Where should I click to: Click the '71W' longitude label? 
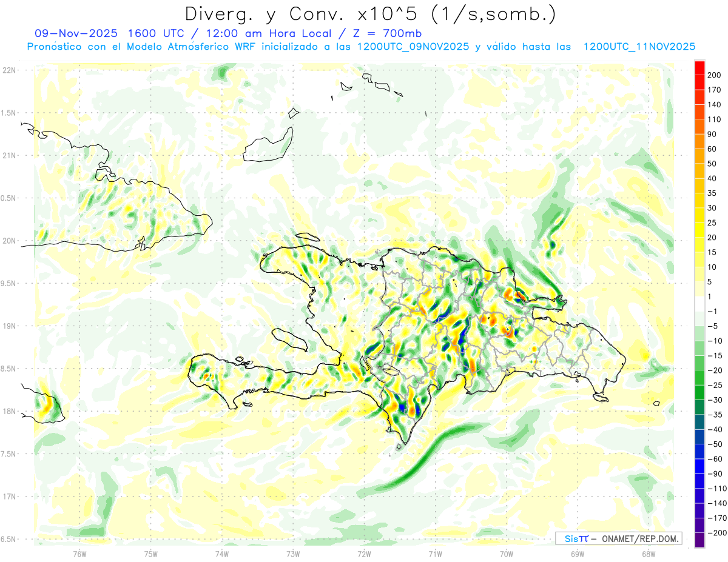435,554
